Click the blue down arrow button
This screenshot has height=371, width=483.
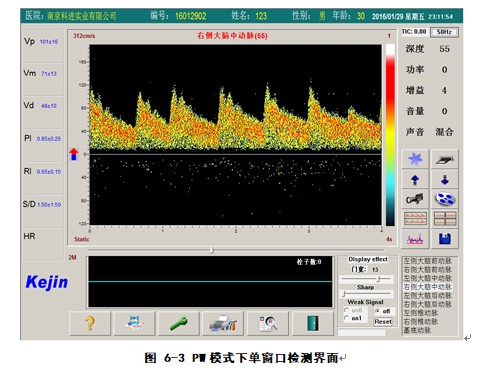(x=445, y=180)
